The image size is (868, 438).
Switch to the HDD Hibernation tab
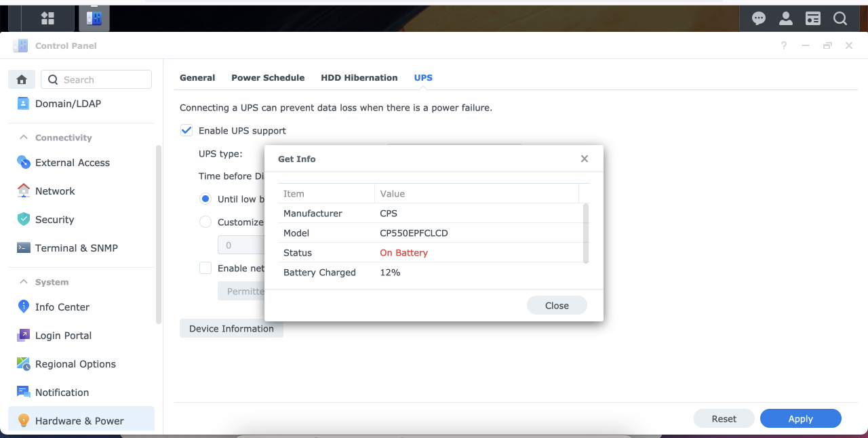[x=359, y=77]
